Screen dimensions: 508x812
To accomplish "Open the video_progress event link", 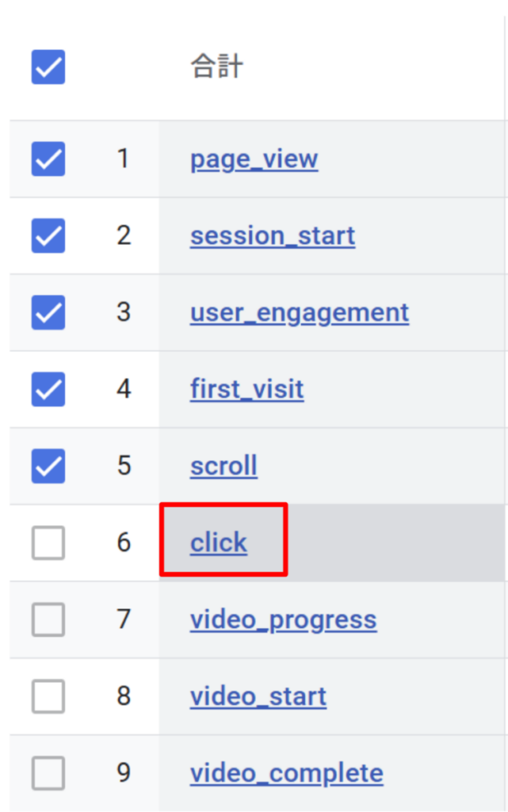I will [x=283, y=620].
